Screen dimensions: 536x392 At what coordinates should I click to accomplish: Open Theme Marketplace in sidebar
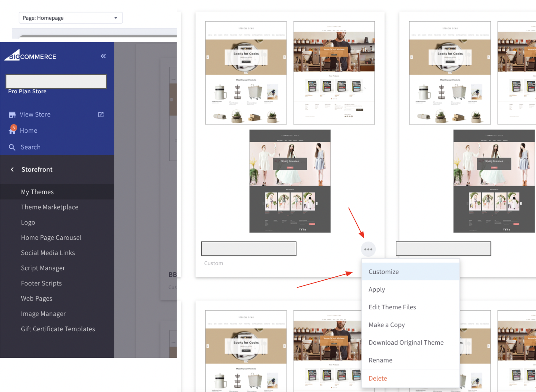[49, 207]
